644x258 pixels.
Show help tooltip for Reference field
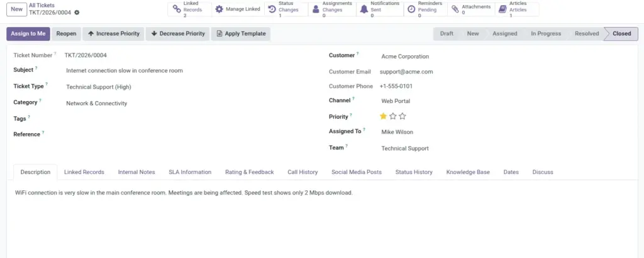43,132
